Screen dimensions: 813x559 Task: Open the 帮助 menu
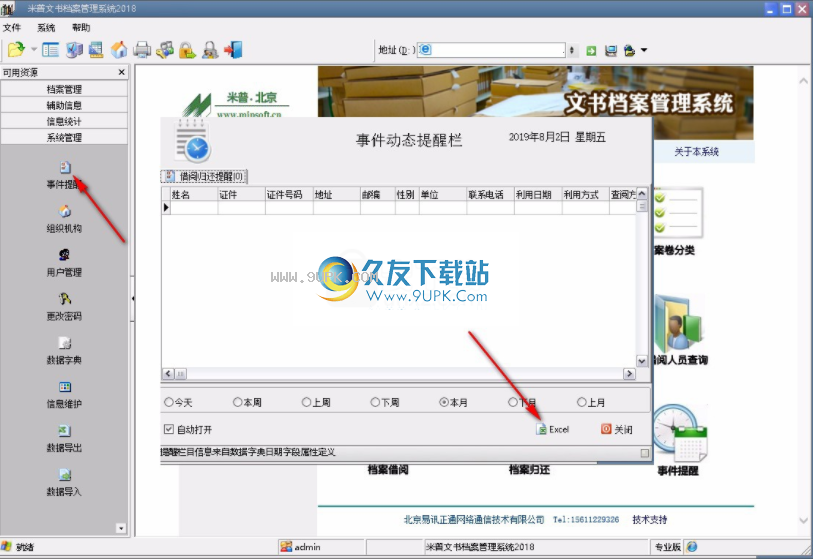[81, 27]
